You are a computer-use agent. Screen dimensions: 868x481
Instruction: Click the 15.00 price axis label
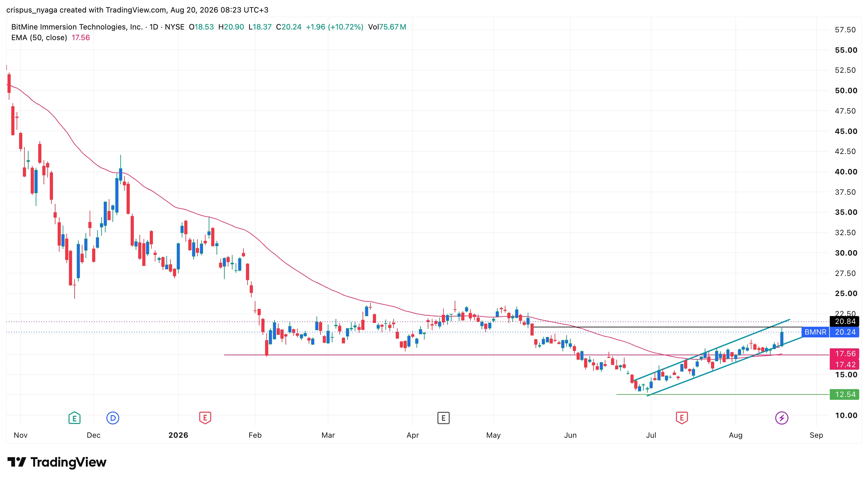[x=846, y=374]
